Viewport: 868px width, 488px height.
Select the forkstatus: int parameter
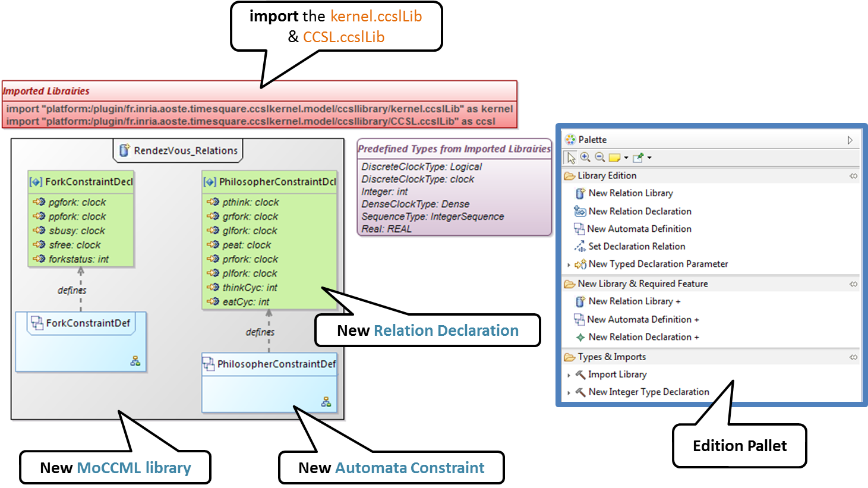[78, 259]
